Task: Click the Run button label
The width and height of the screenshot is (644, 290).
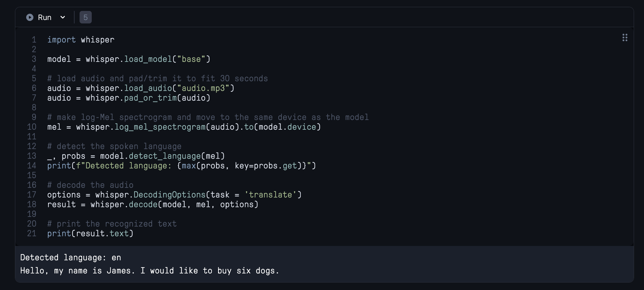Action: [x=45, y=17]
